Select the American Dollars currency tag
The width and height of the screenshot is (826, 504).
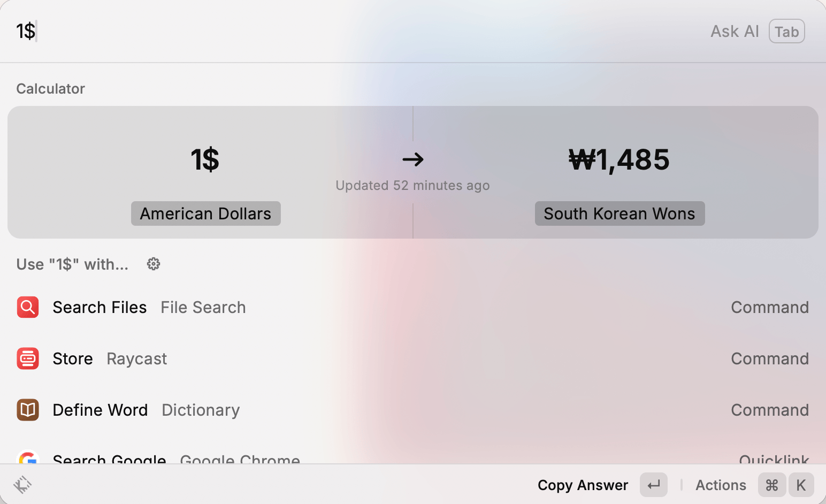coord(205,213)
